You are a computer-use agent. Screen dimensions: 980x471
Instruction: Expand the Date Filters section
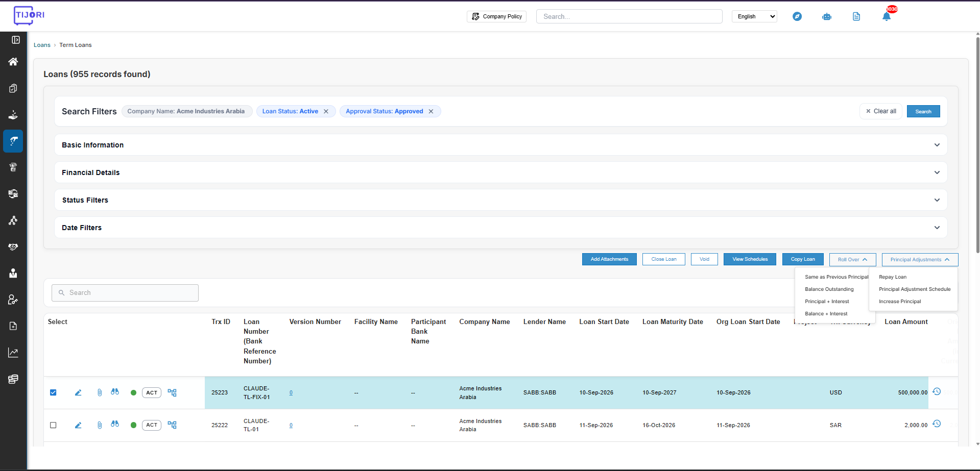500,228
